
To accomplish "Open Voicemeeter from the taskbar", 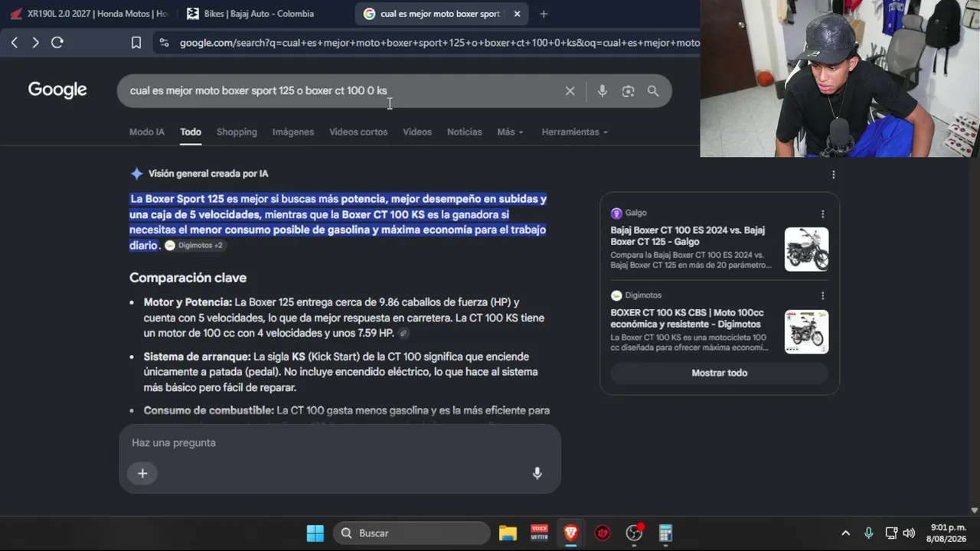I will [539, 533].
